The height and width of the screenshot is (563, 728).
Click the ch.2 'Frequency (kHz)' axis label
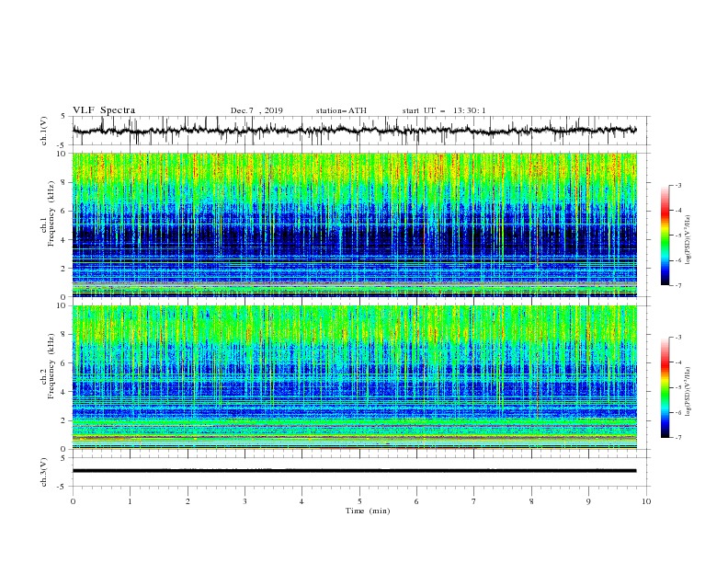pyautogui.click(x=51, y=366)
